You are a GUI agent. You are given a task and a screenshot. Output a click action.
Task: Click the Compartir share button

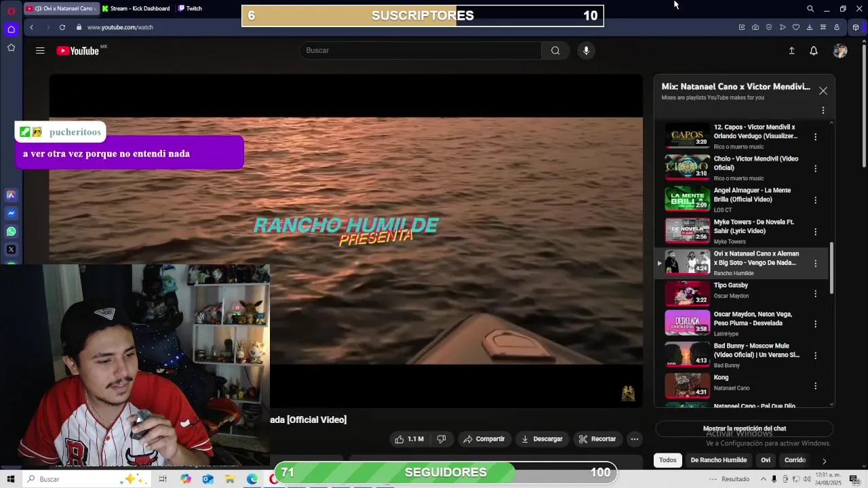coord(484,439)
